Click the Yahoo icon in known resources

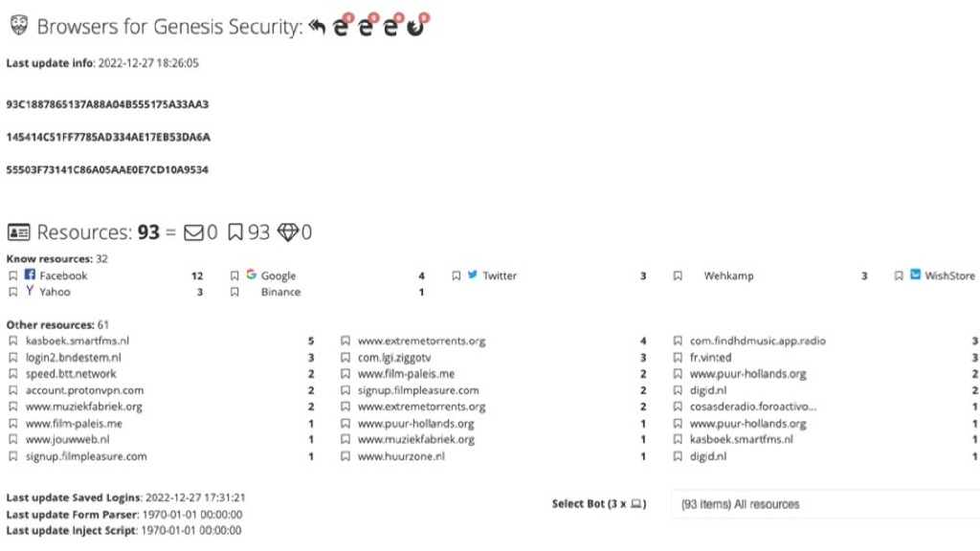32,292
